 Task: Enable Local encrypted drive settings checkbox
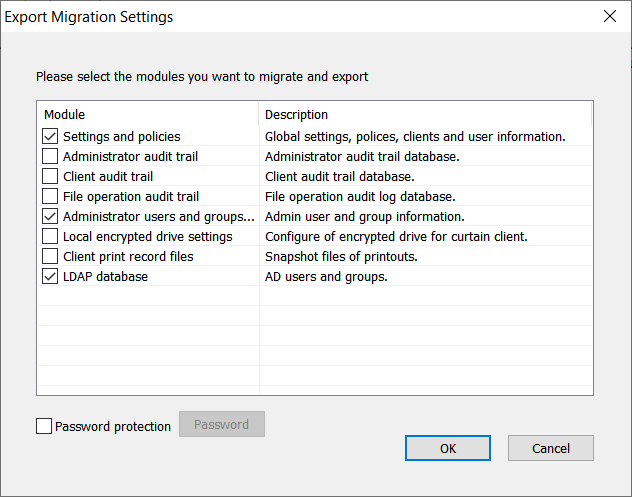point(50,236)
